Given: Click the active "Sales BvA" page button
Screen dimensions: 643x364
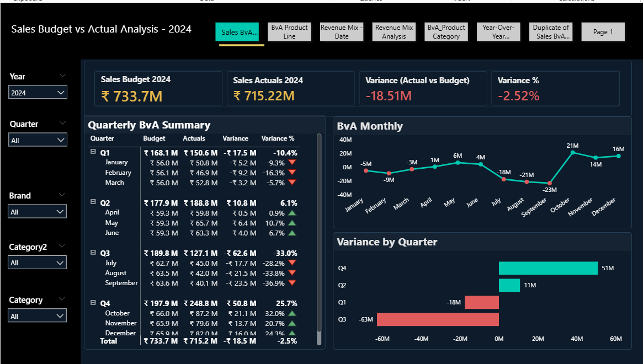Looking at the screenshot, I should [x=239, y=31].
